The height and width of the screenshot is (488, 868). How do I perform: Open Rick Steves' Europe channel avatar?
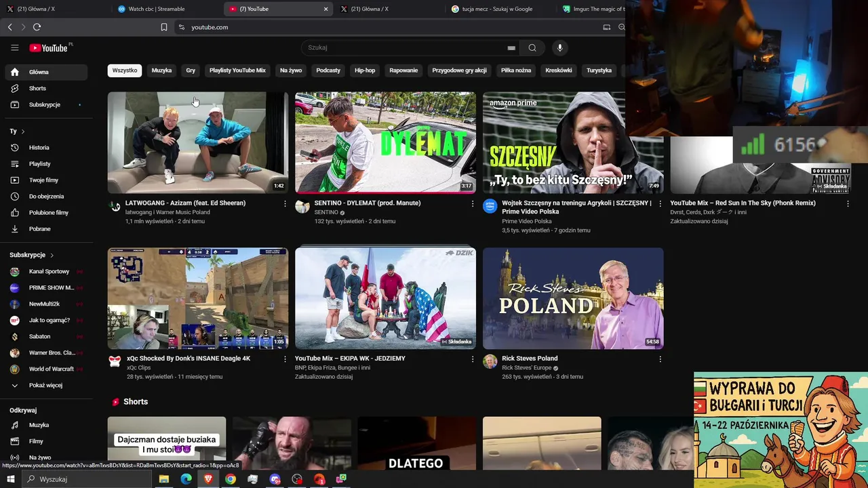click(x=490, y=361)
